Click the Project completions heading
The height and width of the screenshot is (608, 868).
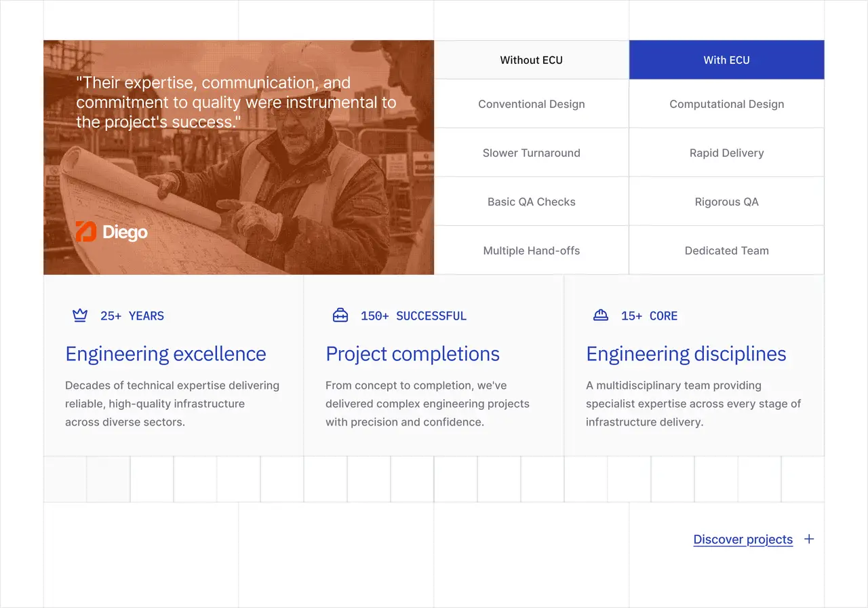coord(412,354)
